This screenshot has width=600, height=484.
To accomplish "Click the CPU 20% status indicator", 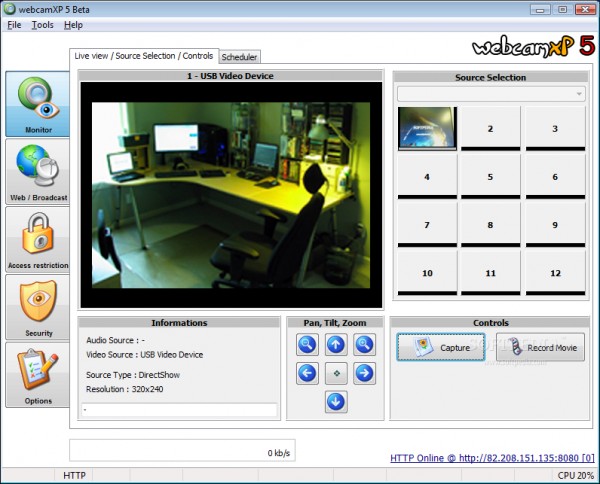I will click(576, 475).
